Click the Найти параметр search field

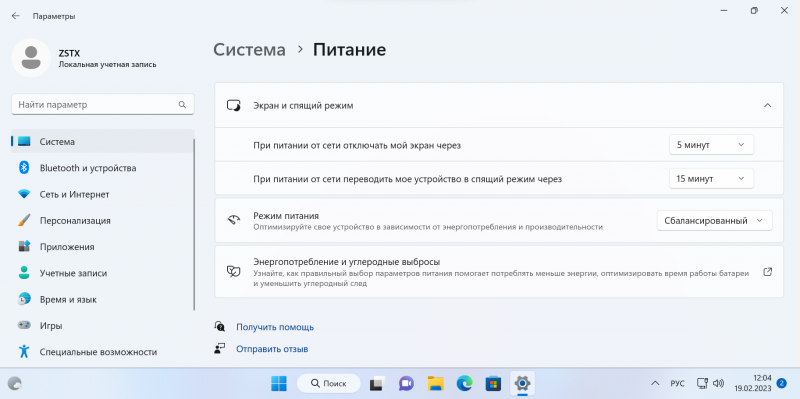pos(103,105)
